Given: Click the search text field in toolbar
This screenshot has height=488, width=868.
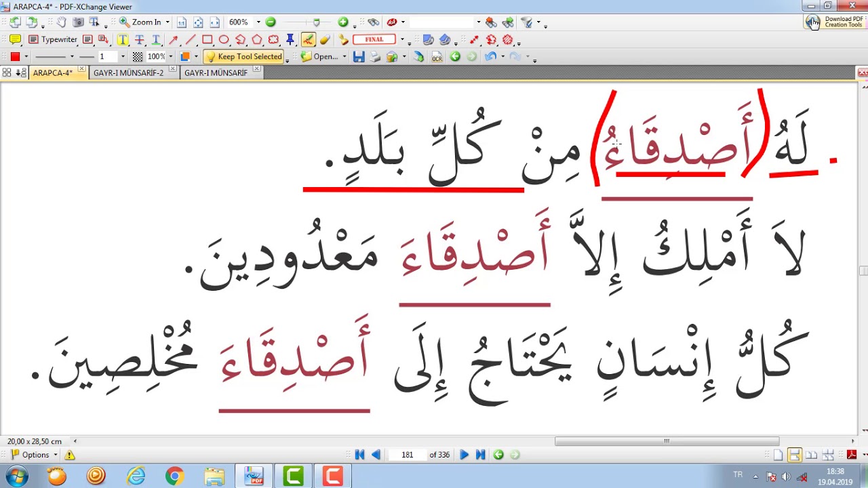Looking at the screenshot, I should click(441, 22).
